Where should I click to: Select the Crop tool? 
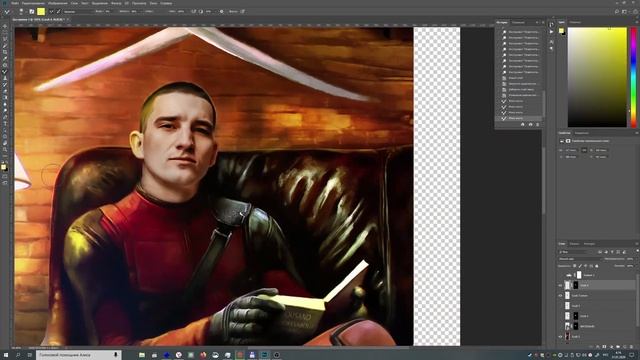[5, 52]
